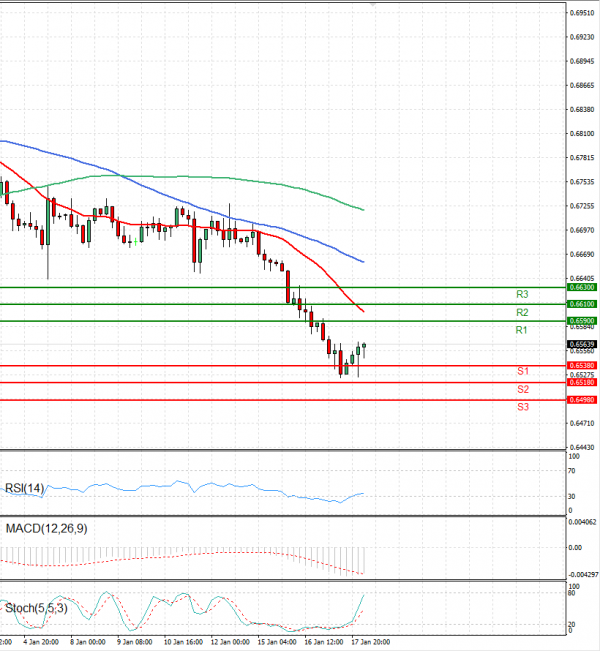Select the 0.65380 red price tag
The height and width of the screenshot is (651, 600).
(582, 366)
